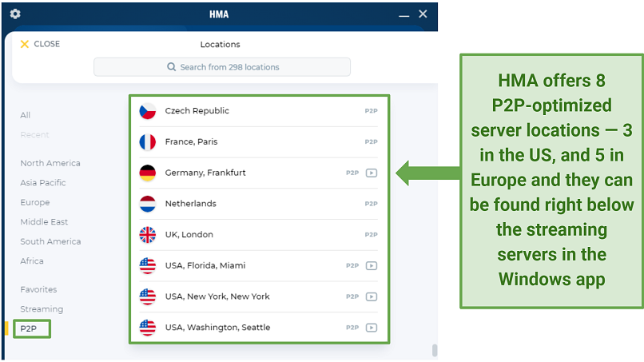Click the search locations field
The width and height of the screenshot is (644, 362).
pos(222,67)
